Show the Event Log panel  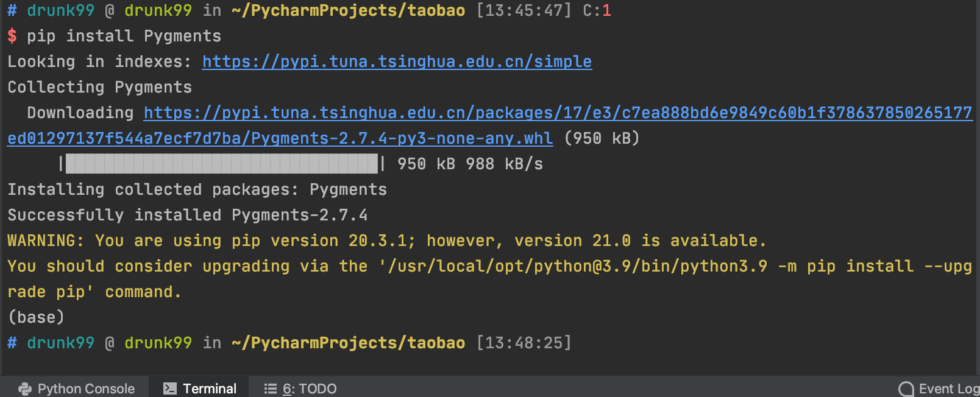948,388
